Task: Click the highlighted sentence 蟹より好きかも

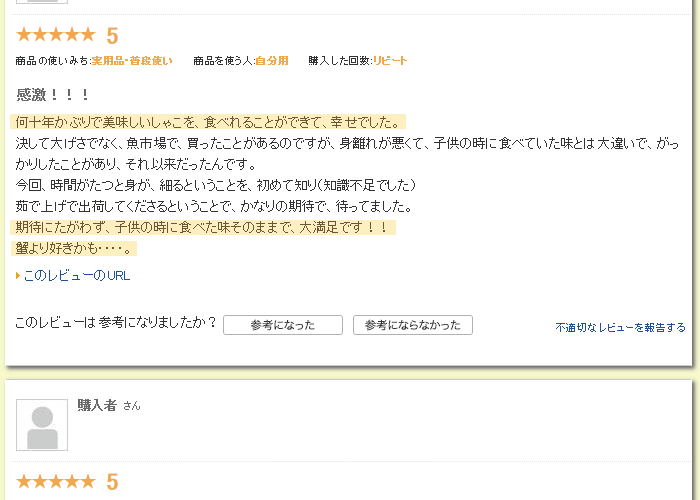Action: click(74, 248)
